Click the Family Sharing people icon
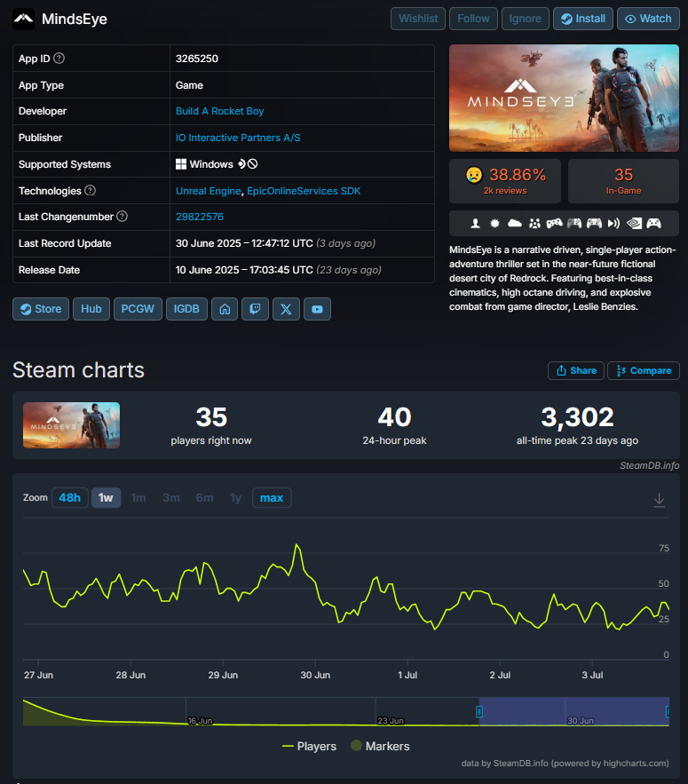Screen dimensions: 688x784 coord(534,224)
